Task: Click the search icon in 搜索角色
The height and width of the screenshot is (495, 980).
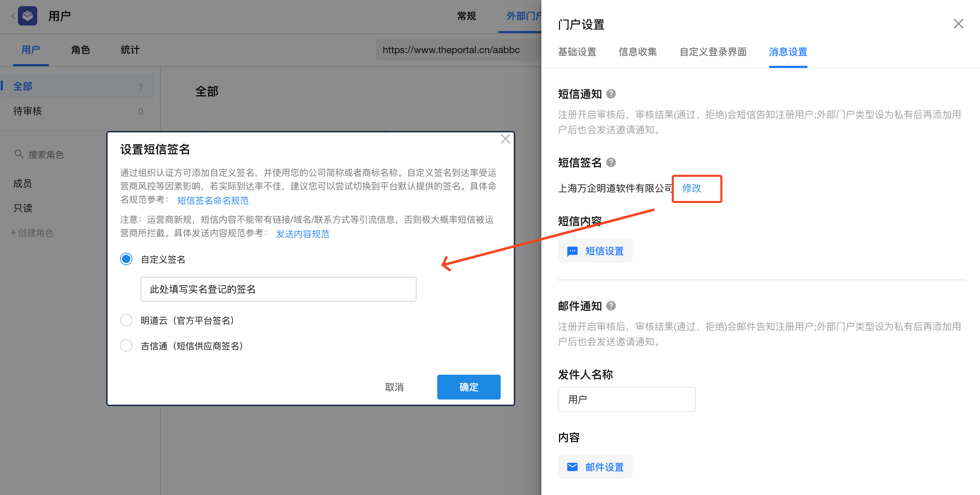Action: tap(19, 154)
